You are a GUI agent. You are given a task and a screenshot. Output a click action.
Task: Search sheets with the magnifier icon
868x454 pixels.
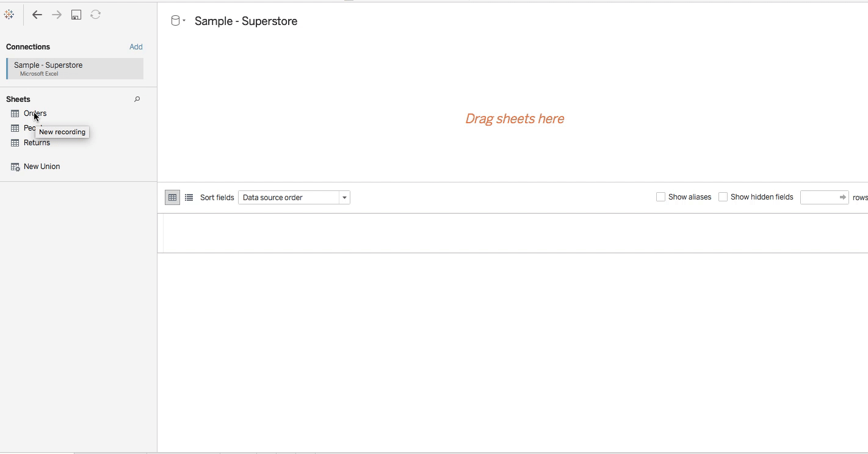point(137,99)
